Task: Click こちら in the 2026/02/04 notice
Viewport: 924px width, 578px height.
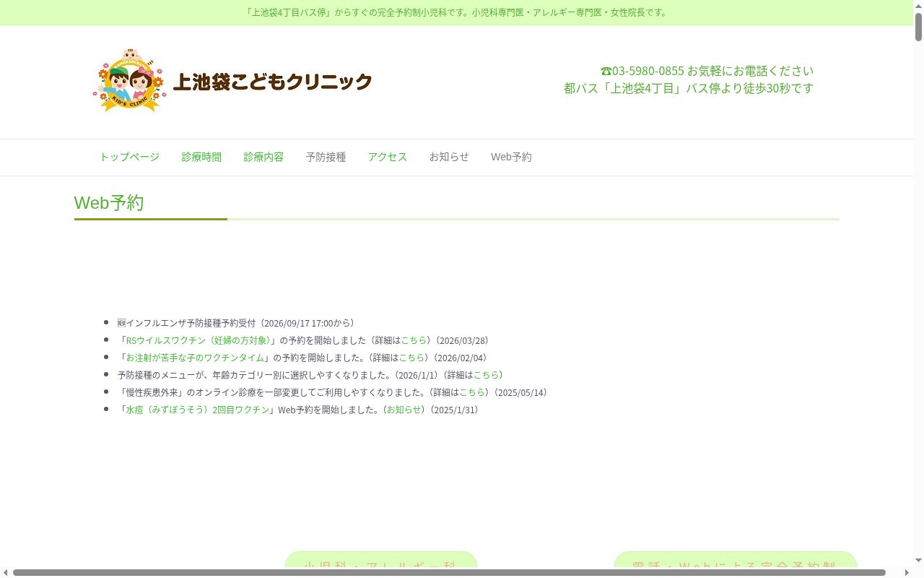Action: (411, 358)
